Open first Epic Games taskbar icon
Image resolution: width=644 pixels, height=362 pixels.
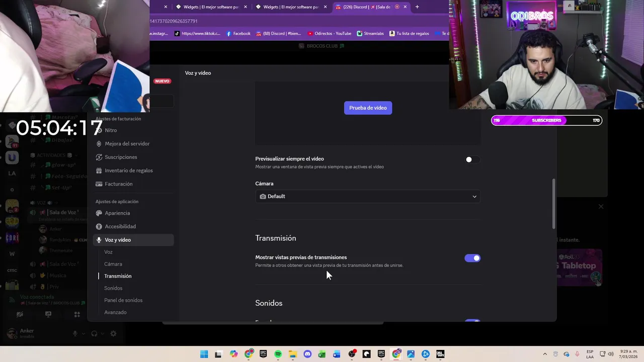[263, 354]
